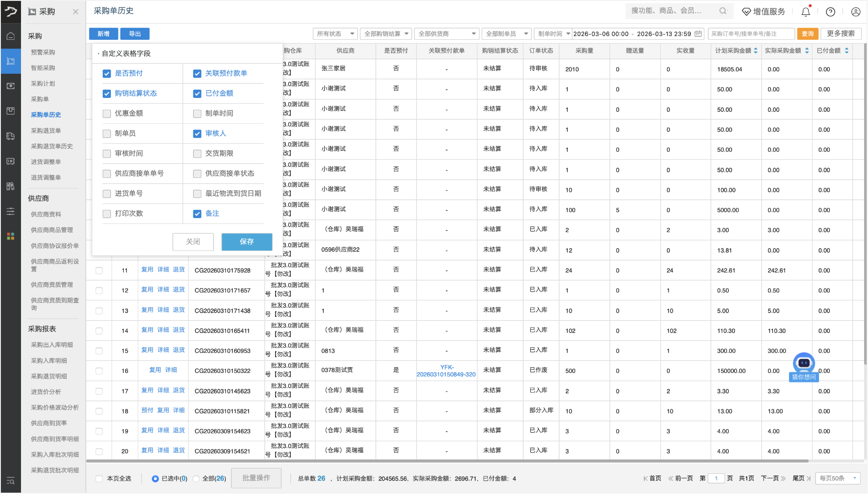This screenshot has height=494, width=868.
Task: Sort by 计划采购金额 column arrows
Action: 756,51
